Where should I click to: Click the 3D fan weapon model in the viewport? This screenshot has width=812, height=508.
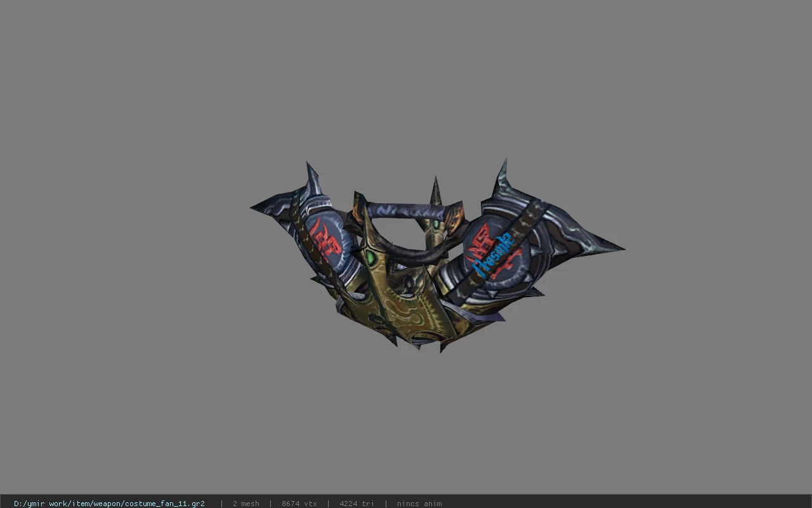[x=437, y=255]
